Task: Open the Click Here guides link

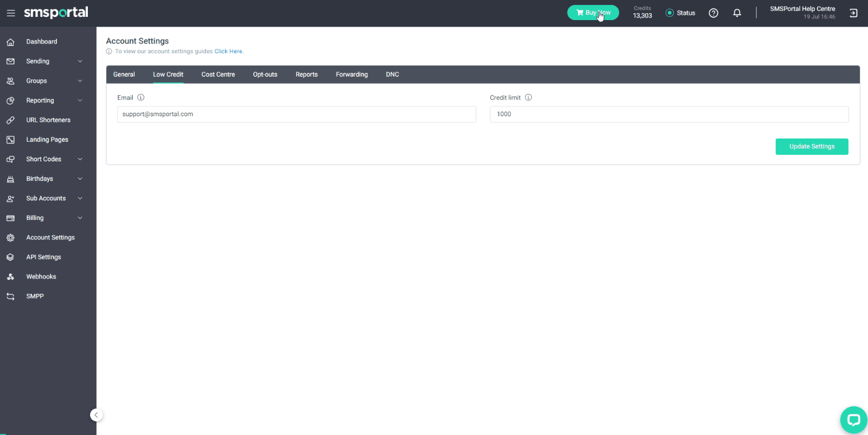Action: 228,52
